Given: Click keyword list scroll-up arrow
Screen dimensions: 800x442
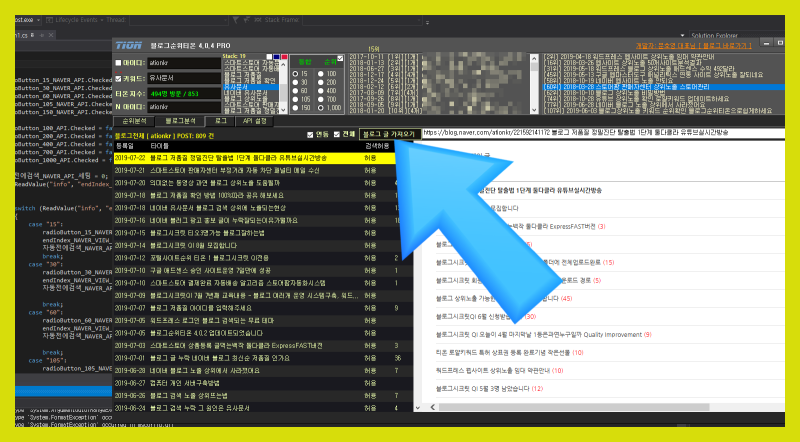Looking at the screenshot, I should (284, 65).
